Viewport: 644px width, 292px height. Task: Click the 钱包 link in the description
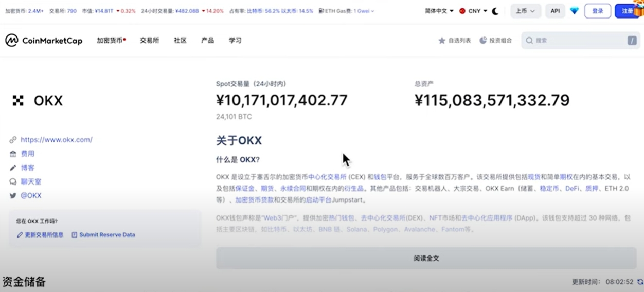(380, 177)
